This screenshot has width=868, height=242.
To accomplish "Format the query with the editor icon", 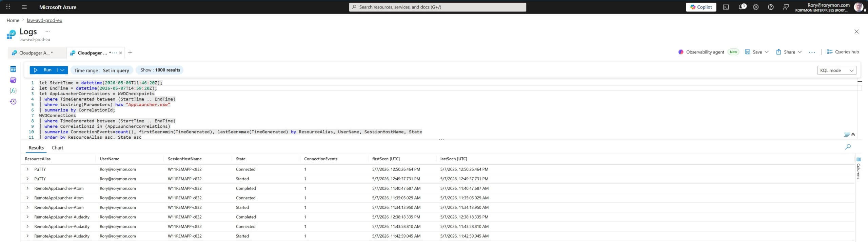I will (847, 135).
